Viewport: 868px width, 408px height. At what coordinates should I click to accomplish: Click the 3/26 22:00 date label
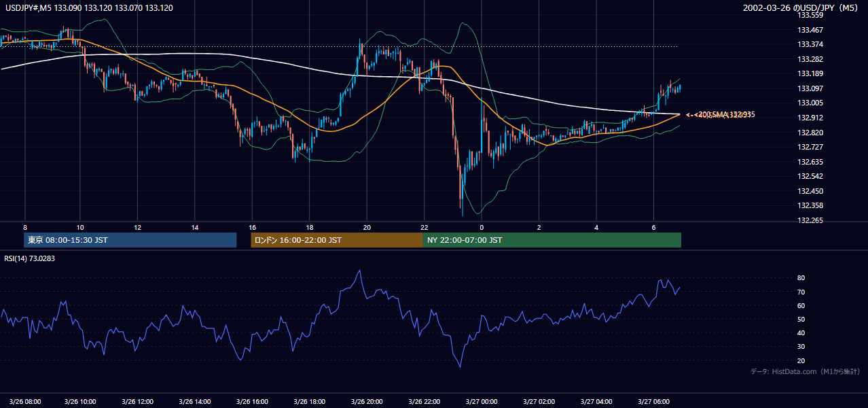point(424,402)
